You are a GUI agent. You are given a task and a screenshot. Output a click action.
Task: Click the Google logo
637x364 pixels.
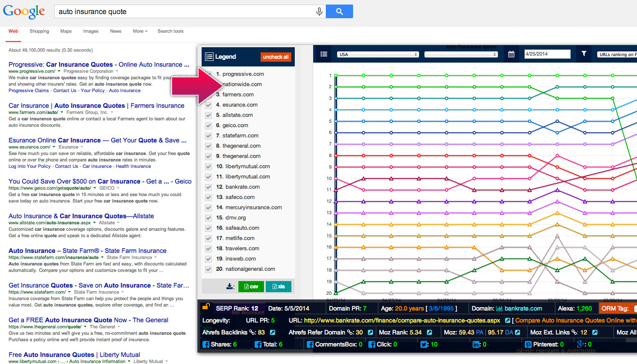pos(24,11)
